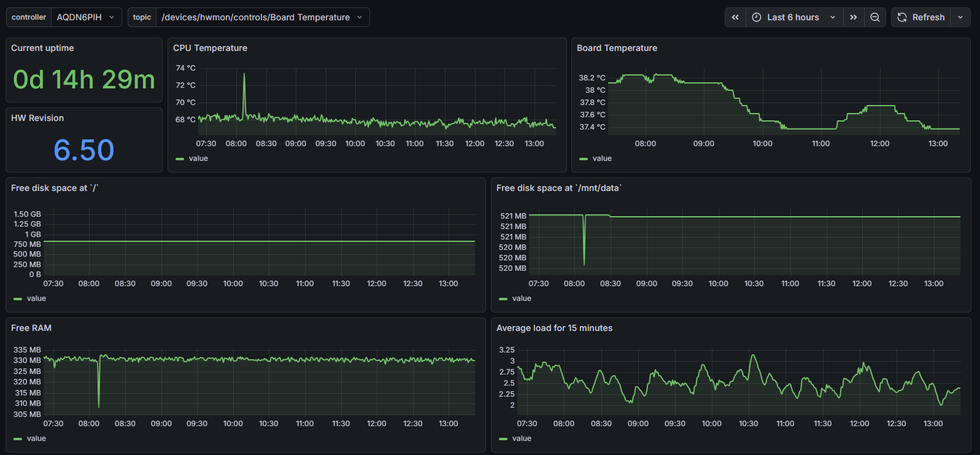980x455 pixels.
Task: Click the clock icon in time picker
Action: (757, 17)
